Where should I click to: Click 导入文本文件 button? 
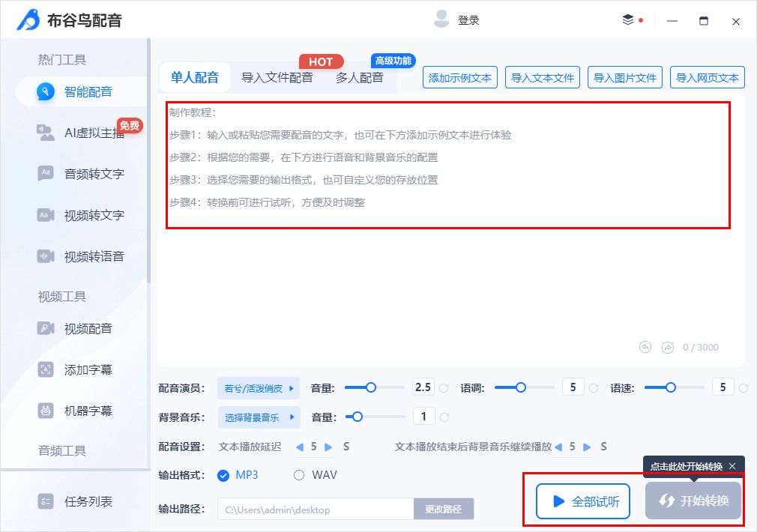pos(543,78)
